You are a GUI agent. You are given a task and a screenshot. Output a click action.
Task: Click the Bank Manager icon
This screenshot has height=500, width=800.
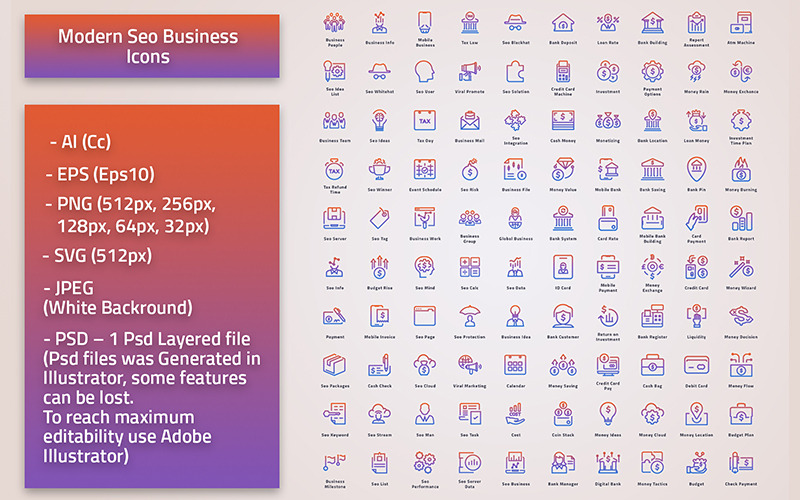pyautogui.click(x=563, y=463)
